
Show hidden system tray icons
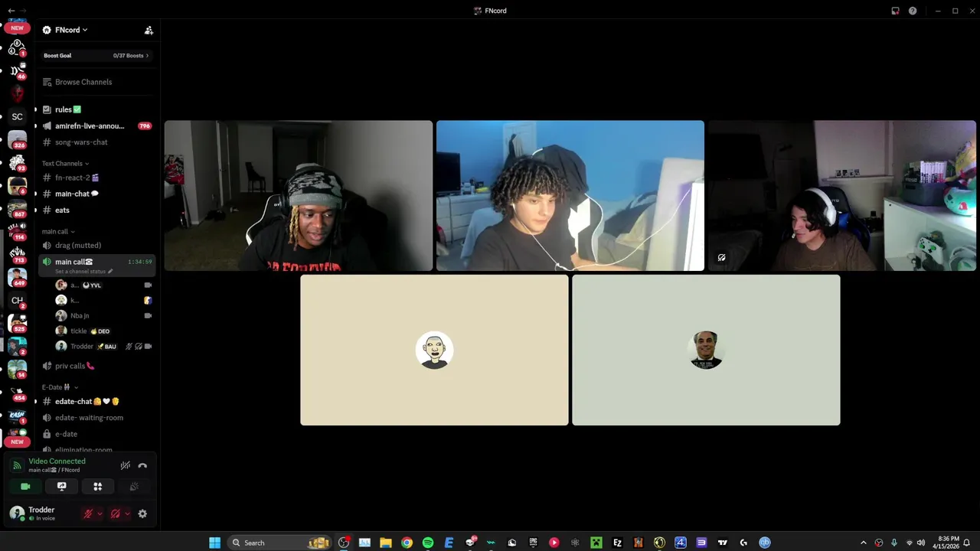click(864, 543)
